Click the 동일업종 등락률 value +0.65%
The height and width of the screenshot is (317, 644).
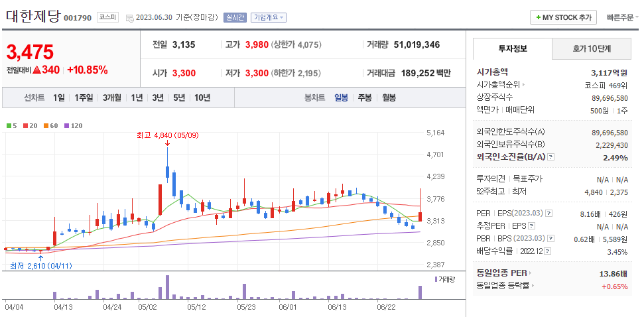tap(615, 286)
